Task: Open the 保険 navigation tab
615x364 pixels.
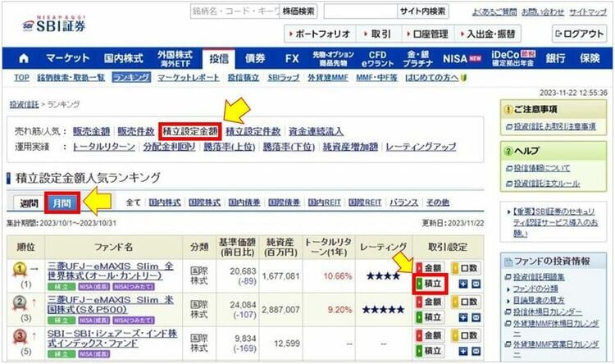Action: coord(590,58)
